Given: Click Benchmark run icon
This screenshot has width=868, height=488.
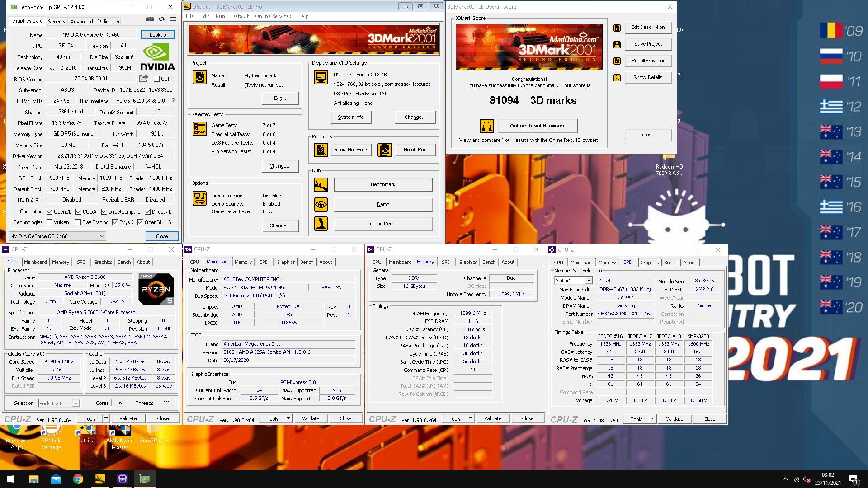Looking at the screenshot, I should click(321, 184).
